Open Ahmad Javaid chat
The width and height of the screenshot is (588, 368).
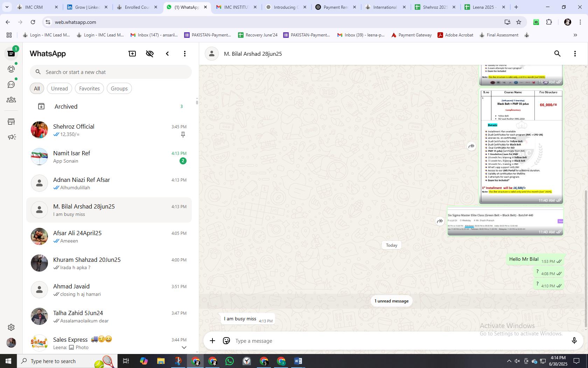point(109,290)
